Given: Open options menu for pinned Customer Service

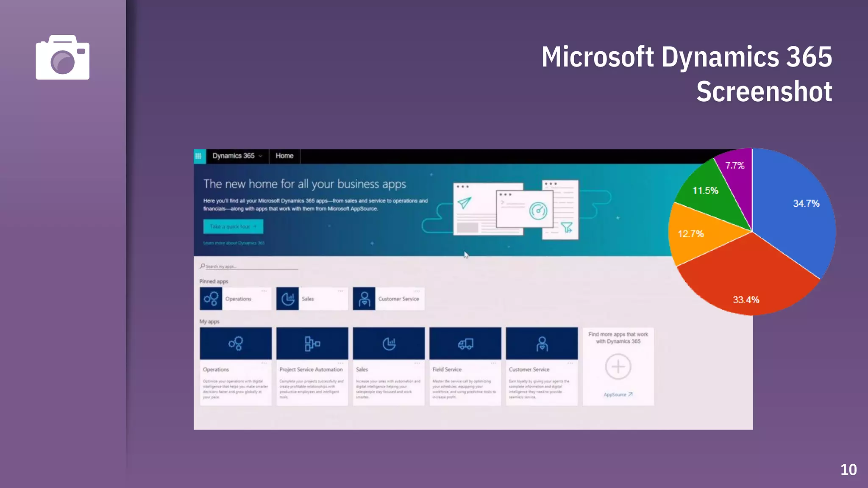Looking at the screenshot, I should click(x=417, y=291).
